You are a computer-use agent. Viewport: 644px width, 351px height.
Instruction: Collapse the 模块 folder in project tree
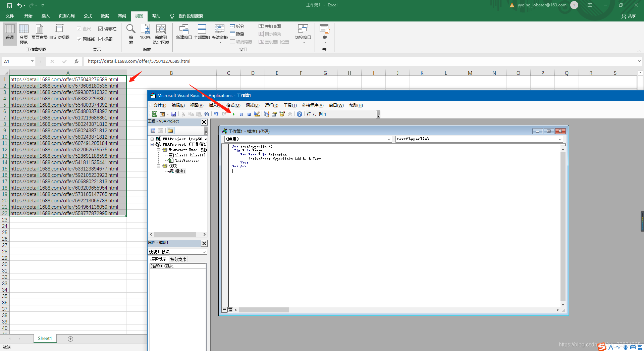159,166
